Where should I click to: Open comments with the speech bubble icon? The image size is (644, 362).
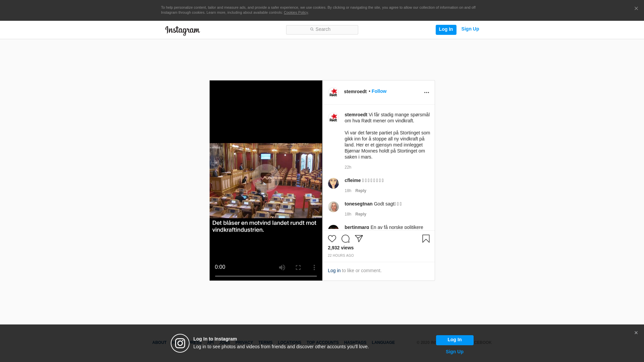(x=345, y=239)
